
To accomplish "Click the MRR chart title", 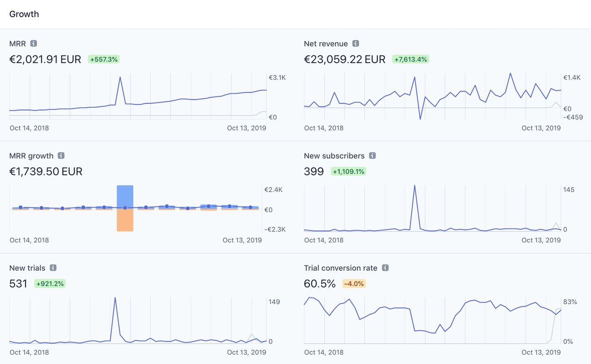I will pos(18,43).
